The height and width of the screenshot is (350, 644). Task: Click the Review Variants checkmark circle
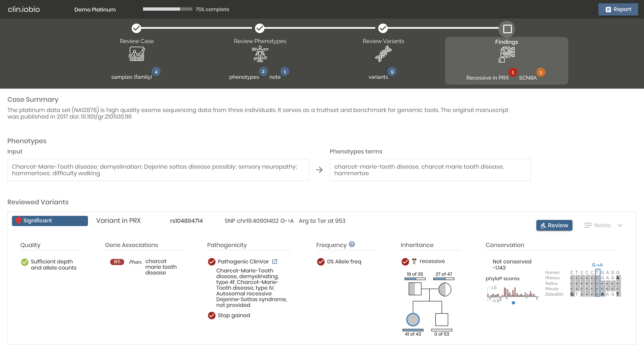(383, 28)
